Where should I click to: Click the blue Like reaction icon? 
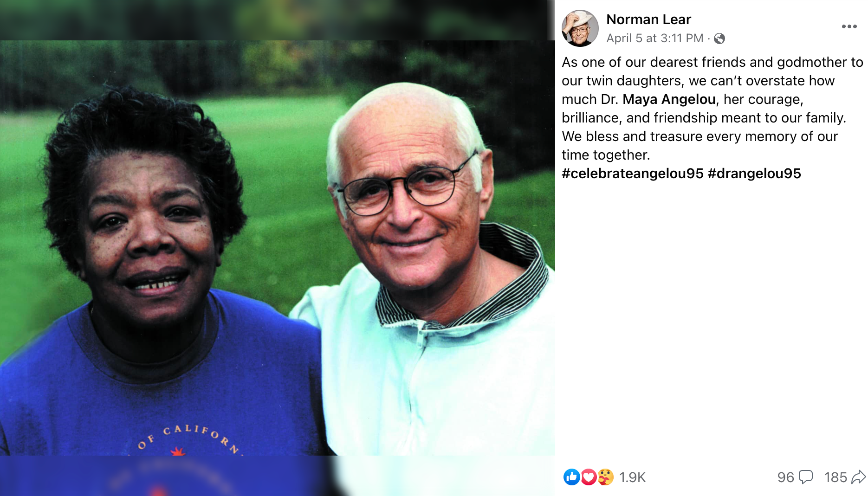[571, 477]
